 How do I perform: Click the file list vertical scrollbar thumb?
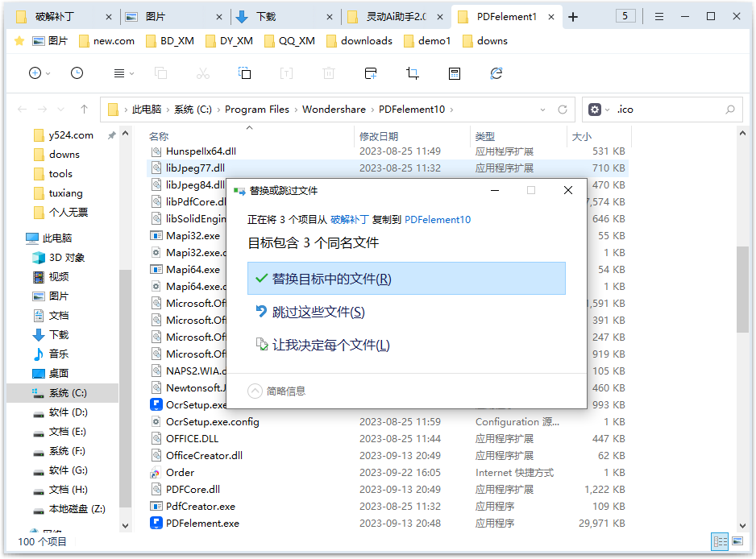(742, 290)
